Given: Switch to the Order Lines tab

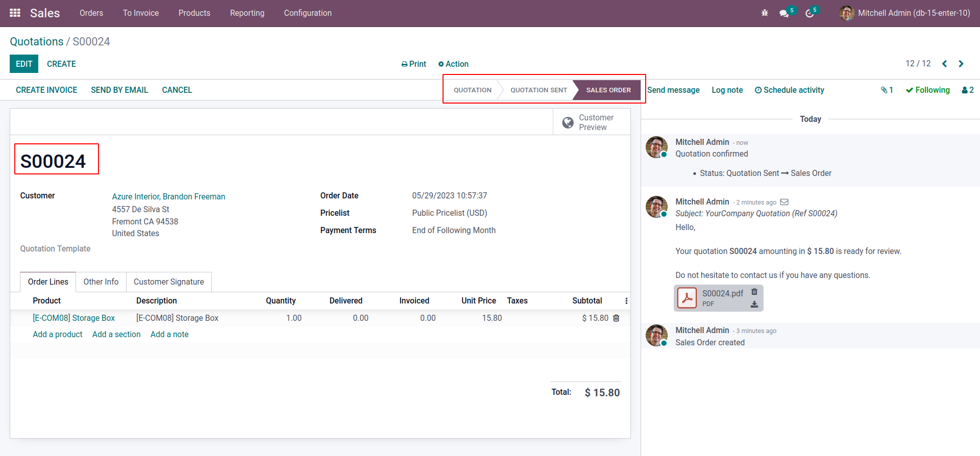Looking at the screenshot, I should click(x=48, y=282).
